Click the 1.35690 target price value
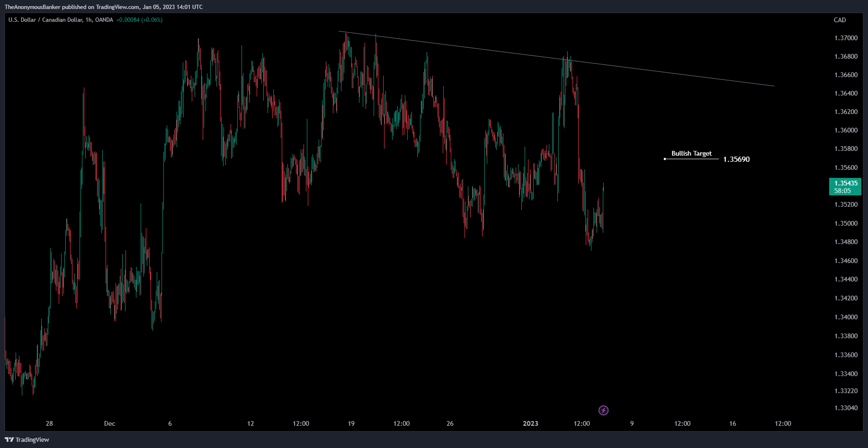 [736, 159]
